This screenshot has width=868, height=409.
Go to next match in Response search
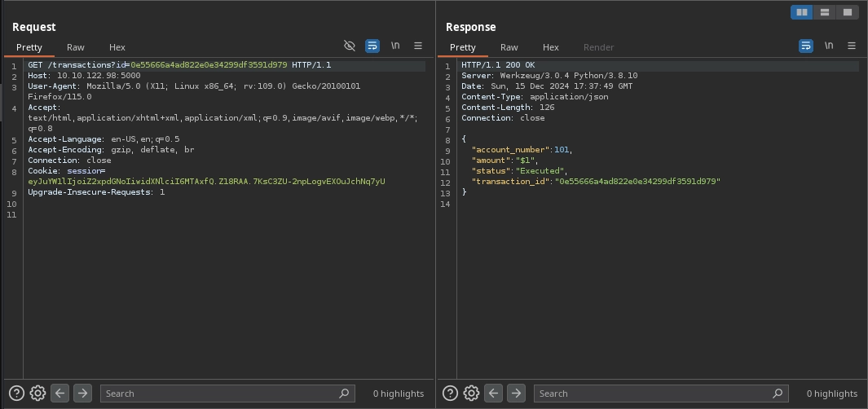(x=516, y=394)
